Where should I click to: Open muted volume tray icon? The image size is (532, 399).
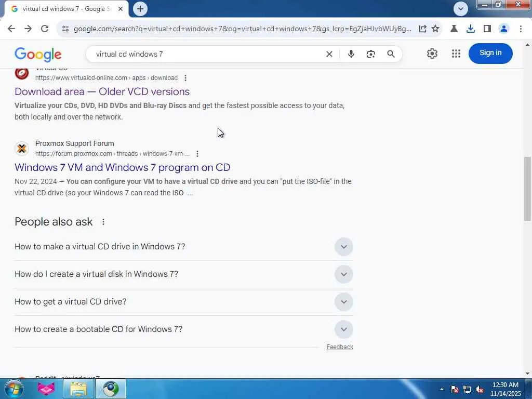[x=480, y=389]
